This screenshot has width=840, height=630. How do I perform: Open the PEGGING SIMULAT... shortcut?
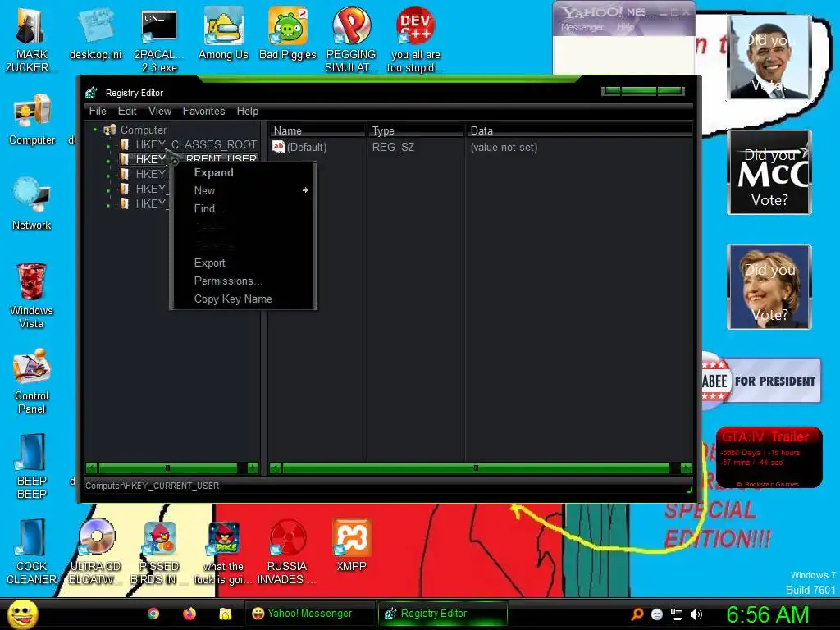tap(351, 39)
